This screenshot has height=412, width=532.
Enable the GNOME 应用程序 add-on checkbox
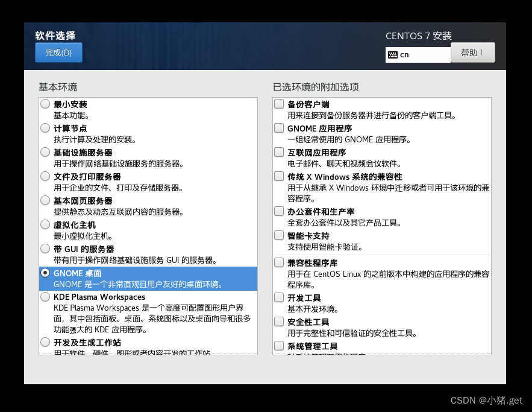279,128
